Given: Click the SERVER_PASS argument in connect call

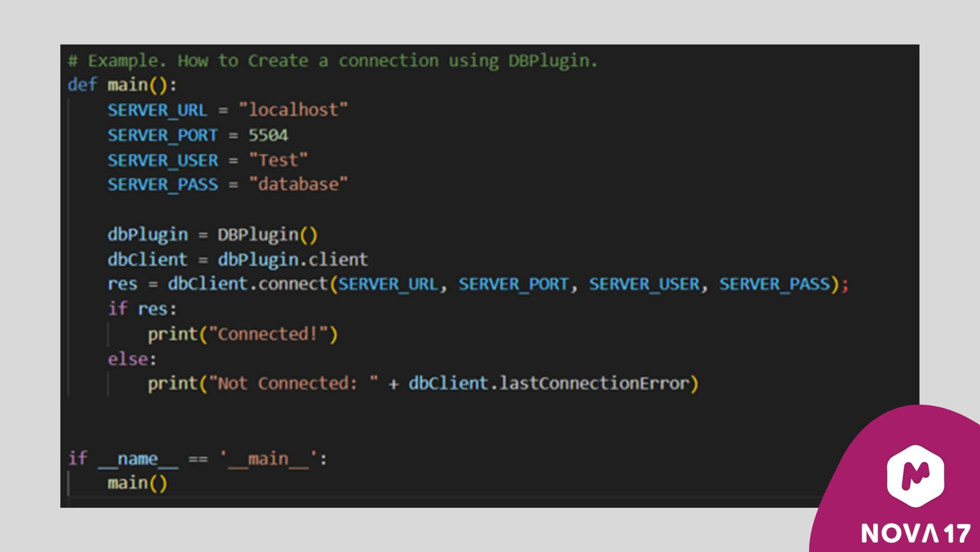Looking at the screenshot, I should click(x=774, y=284).
